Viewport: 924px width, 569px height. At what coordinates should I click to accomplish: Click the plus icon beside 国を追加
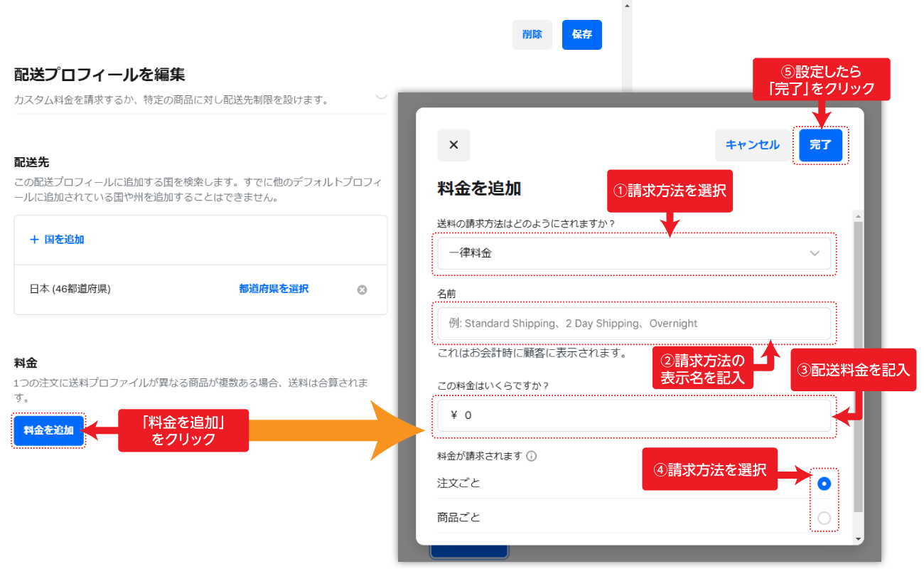pos(33,239)
